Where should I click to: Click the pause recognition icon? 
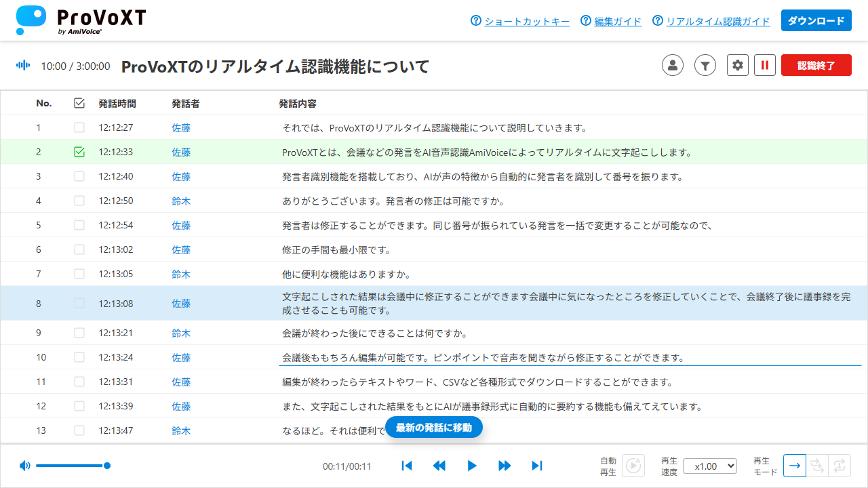[x=764, y=65]
